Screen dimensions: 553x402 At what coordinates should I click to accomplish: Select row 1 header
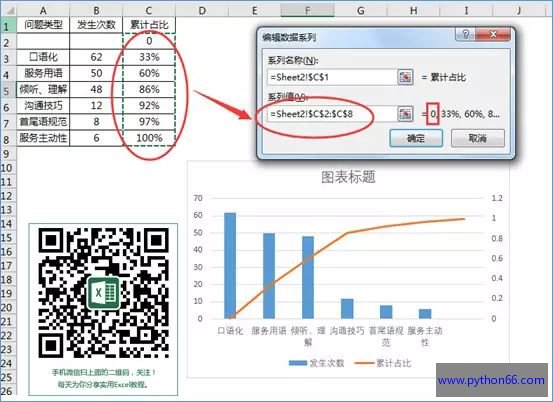pyautogui.click(x=7, y=26)
